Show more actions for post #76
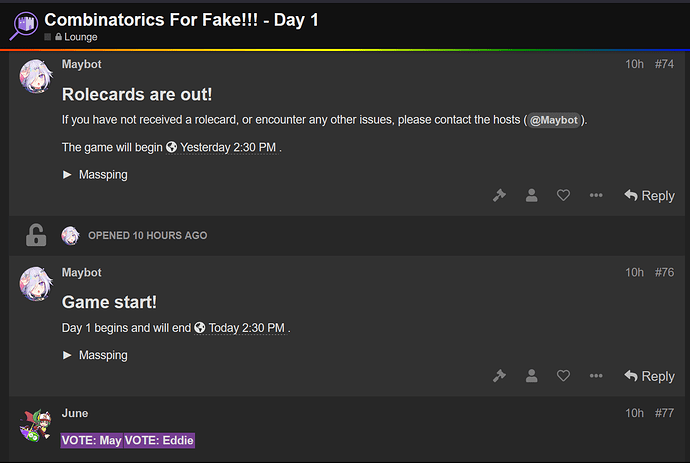Viewport: 690px width, 463px height. pos(596,375)
